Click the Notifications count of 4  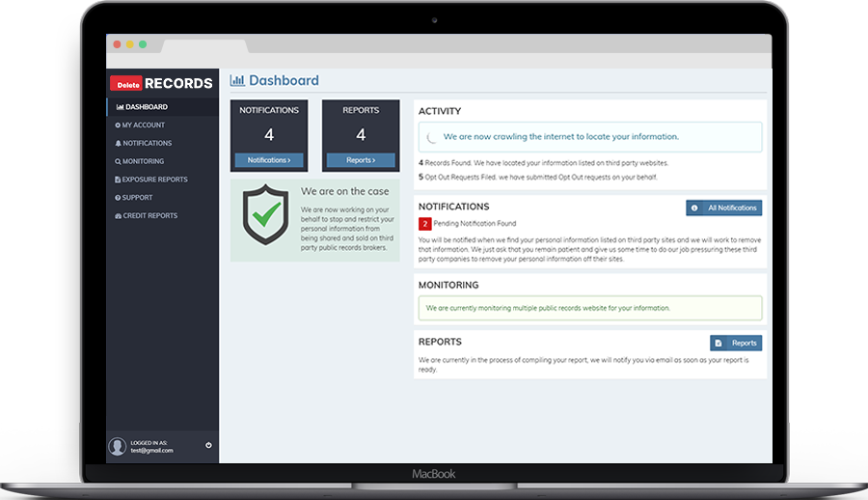click(x=269, y=135)
